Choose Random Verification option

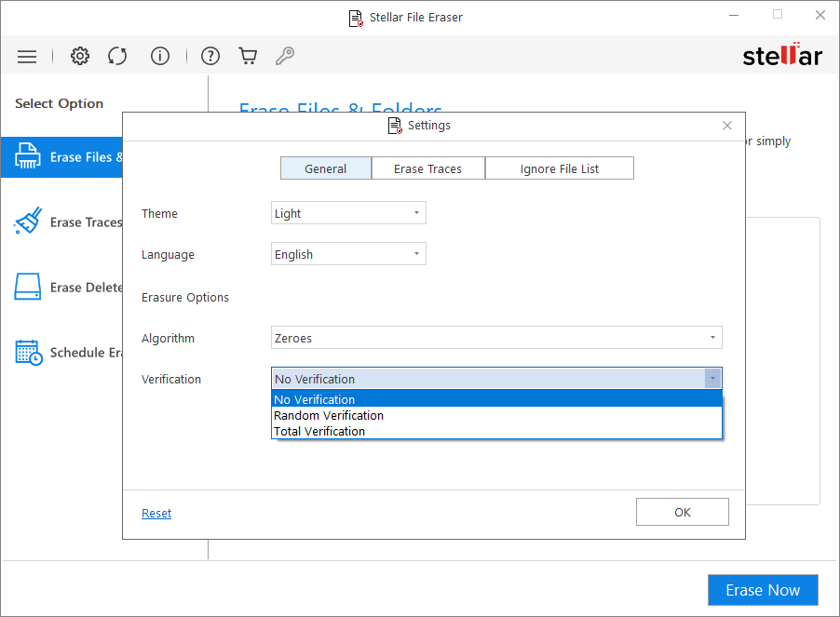(x=497, y=415)
